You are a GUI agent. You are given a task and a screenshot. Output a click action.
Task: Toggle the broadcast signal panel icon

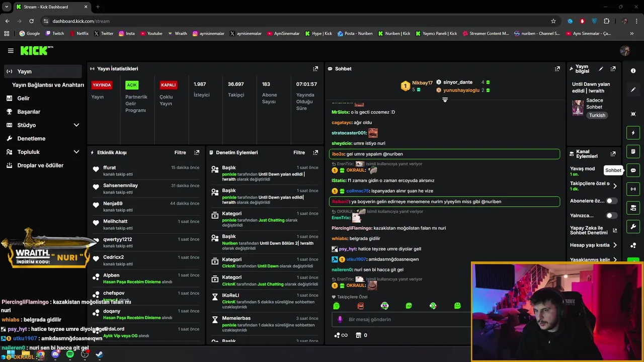(633, 189)
